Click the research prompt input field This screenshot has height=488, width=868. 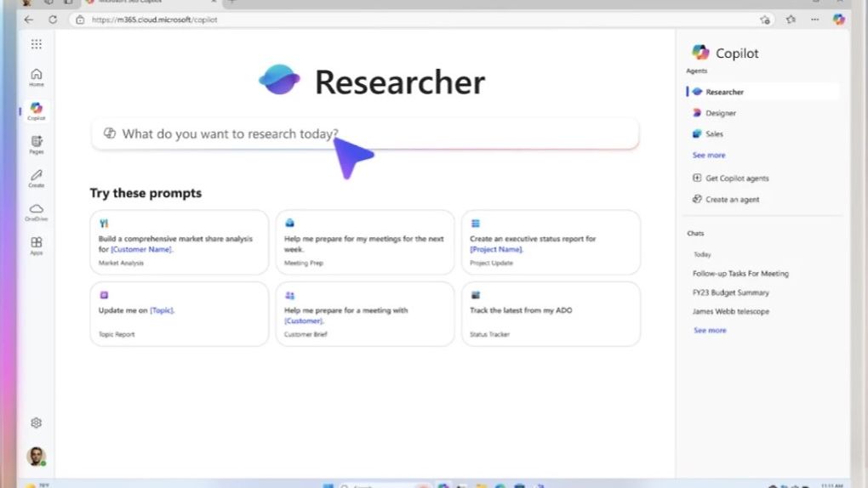coord(364,133)
